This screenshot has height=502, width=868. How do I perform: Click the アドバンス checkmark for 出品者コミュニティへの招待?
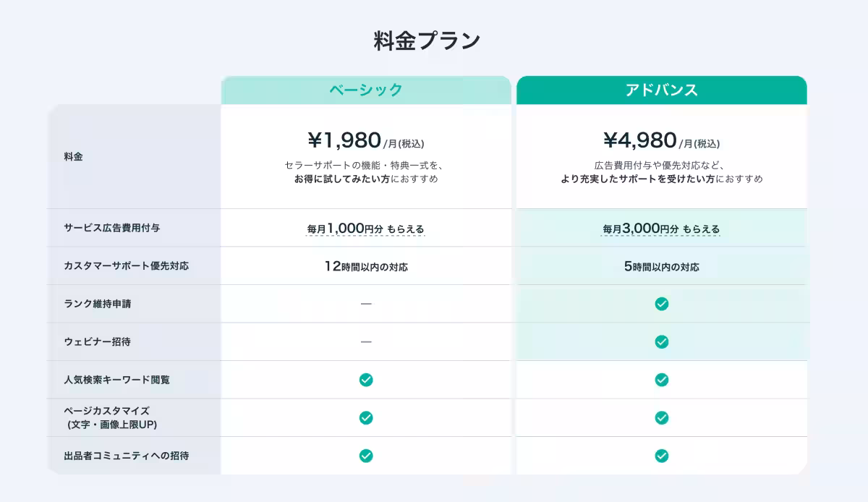[x=661, y=456]
